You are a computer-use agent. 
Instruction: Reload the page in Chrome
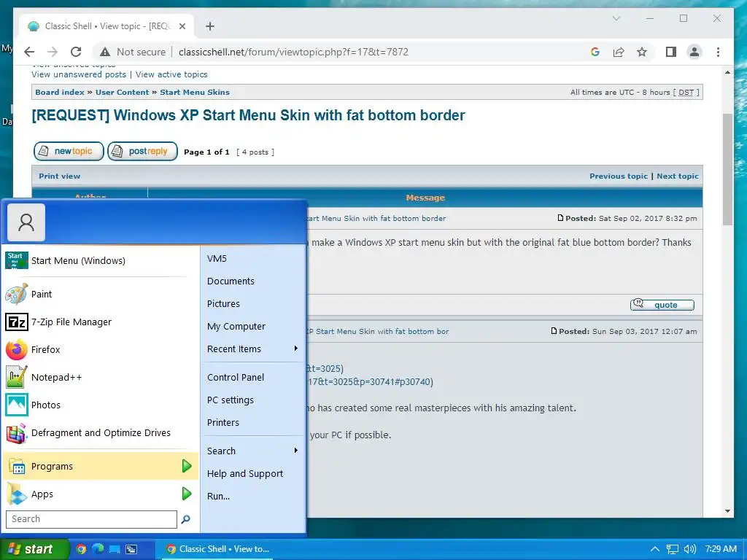pos(76,52)
